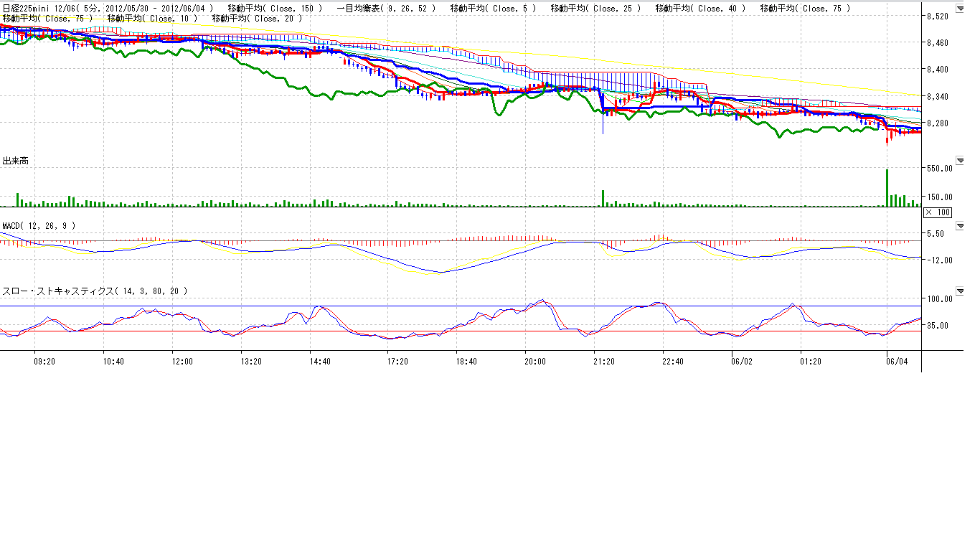980x551 pixels.
Task: Click the 21:20 time axis label
Action: (603, 362)
